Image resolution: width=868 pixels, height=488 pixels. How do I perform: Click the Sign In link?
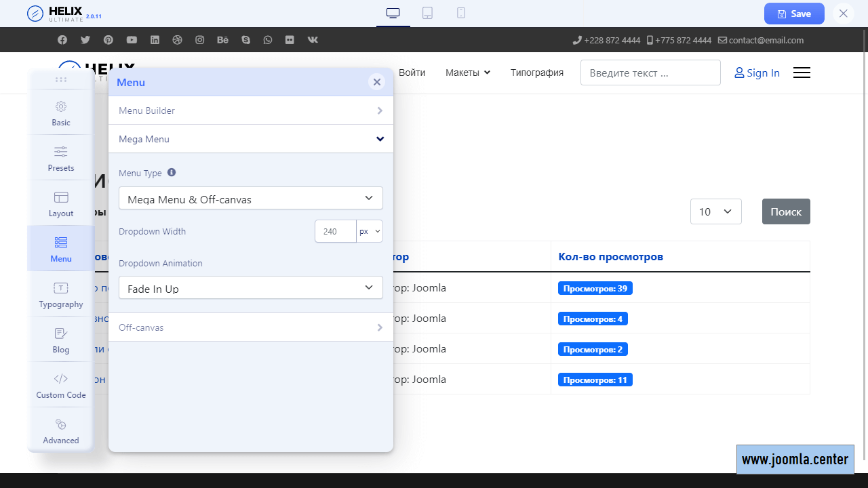click(757, 73)
